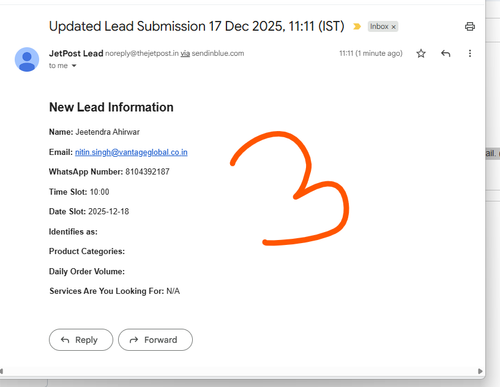Click the Reply button
This screenshot has height=387, width=500.
point(81,340)
